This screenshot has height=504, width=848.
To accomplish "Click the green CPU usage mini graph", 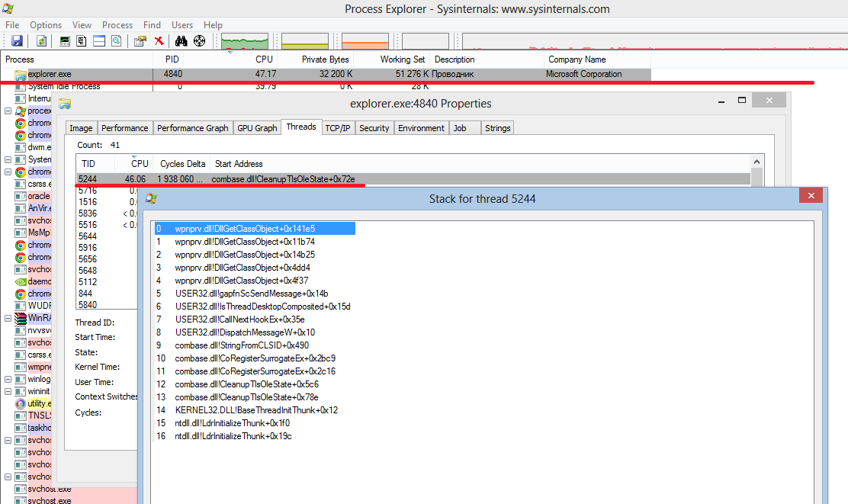I will (x=245, y=41).
